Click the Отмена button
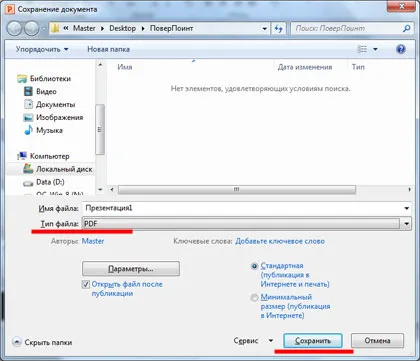The image size is (420, 361). coord(377,341)
